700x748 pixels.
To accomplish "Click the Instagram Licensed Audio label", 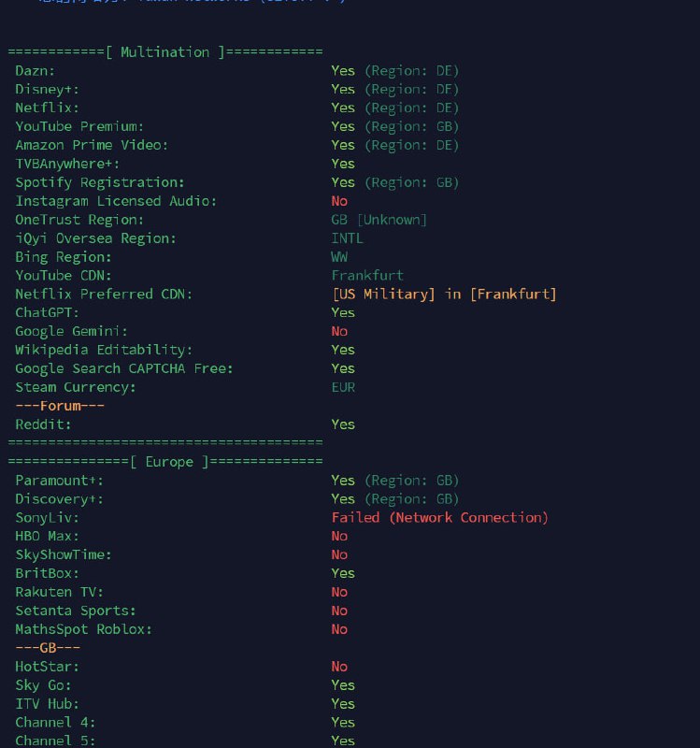I will tap(116, 201).
